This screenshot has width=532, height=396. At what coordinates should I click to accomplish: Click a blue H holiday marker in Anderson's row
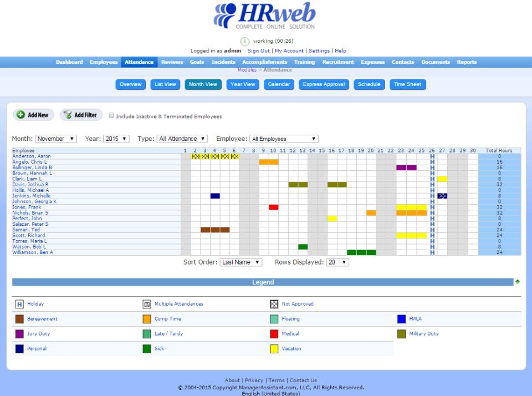[x=432, y=156]
